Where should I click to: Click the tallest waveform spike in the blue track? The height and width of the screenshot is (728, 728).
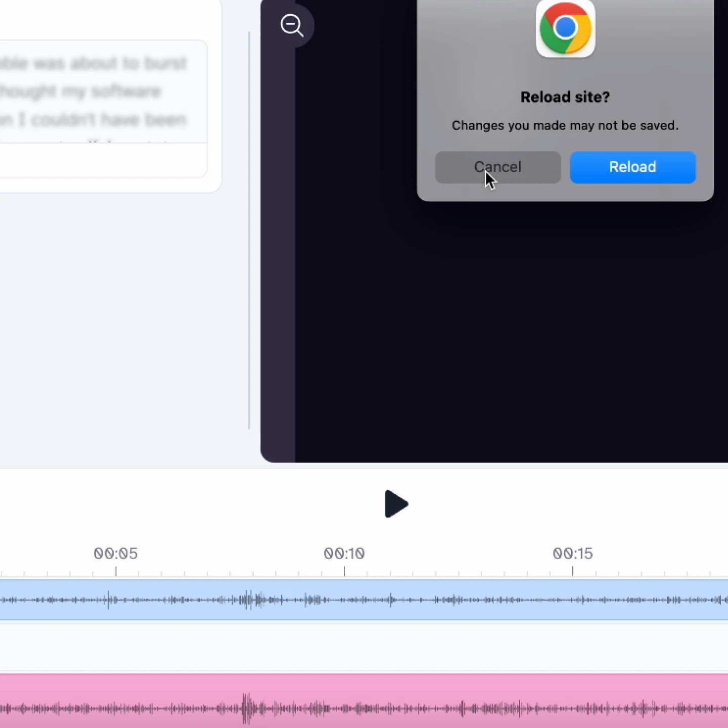[x=248, y=600]
